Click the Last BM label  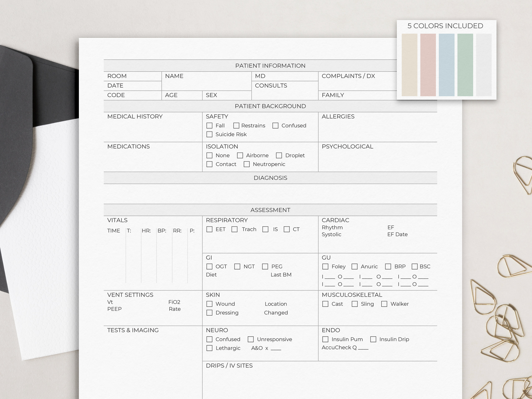tap(281, 275)
